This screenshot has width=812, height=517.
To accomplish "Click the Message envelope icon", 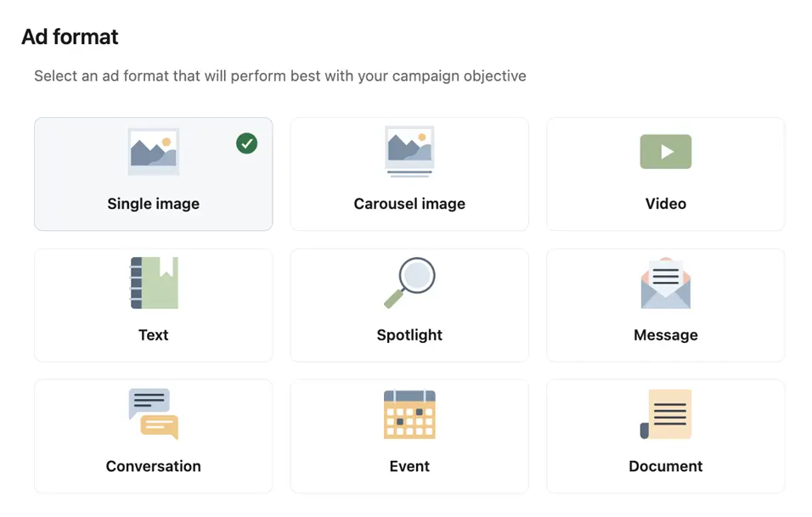I will tap(665, 283).
